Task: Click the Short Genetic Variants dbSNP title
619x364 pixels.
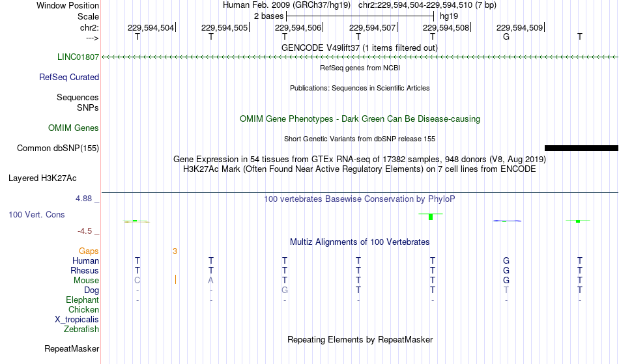Action: [360, 139]
